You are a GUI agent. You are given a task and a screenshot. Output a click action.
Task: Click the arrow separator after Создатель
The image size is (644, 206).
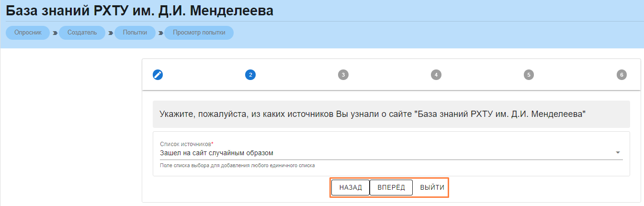[x=110, y=33]
